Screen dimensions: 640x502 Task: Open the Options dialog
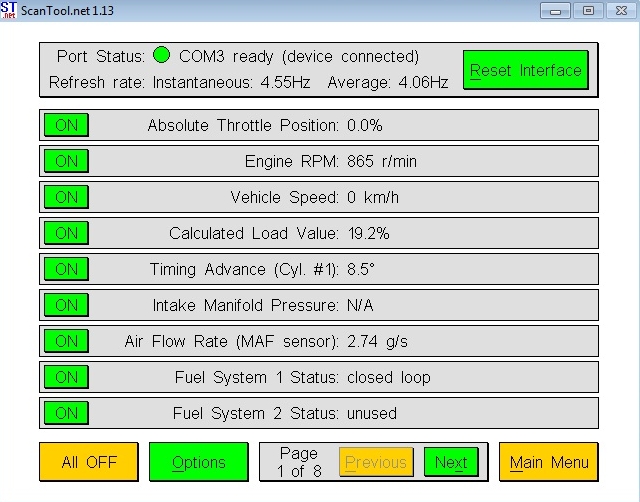(x=199, y=462)
